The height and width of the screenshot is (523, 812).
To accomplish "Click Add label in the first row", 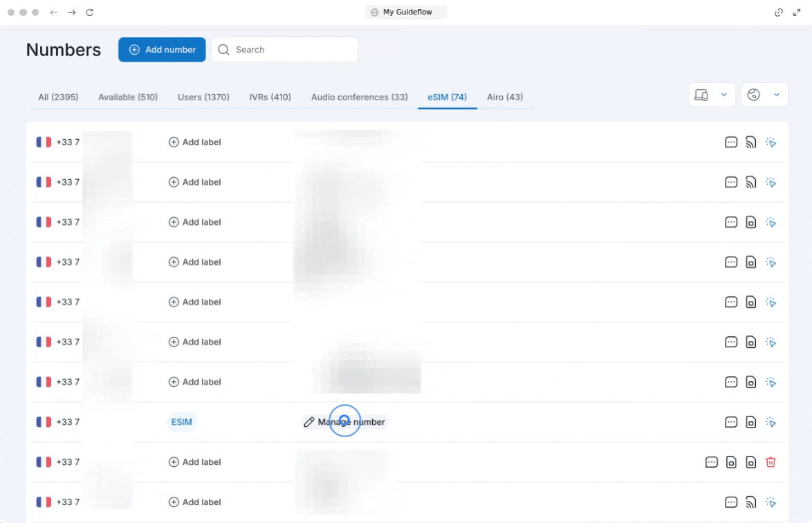I will [195, 143].
